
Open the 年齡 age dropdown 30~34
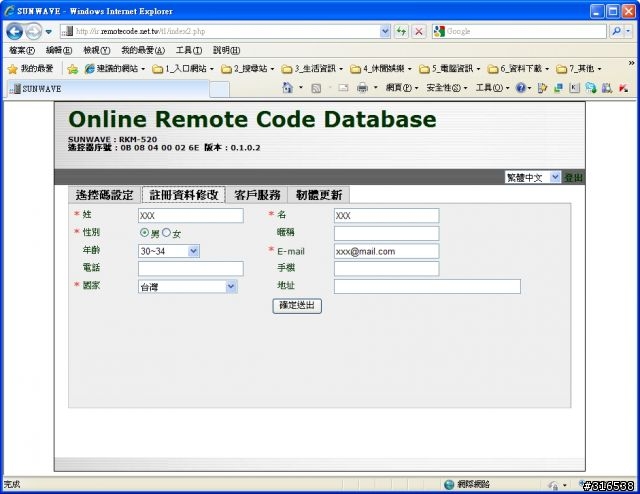click(169, 251)
